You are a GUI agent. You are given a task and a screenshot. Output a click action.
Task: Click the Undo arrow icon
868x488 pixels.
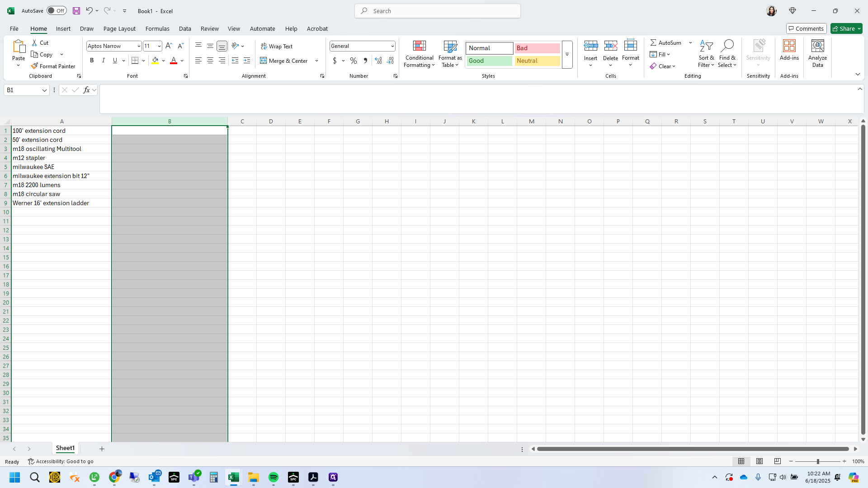click(x=89, y=11)
